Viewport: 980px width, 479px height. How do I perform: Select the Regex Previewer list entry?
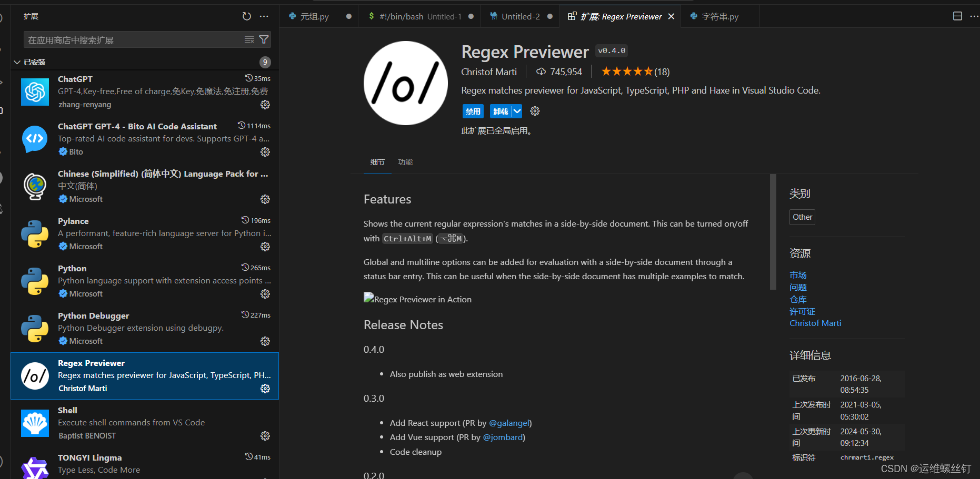click(145, 375)
